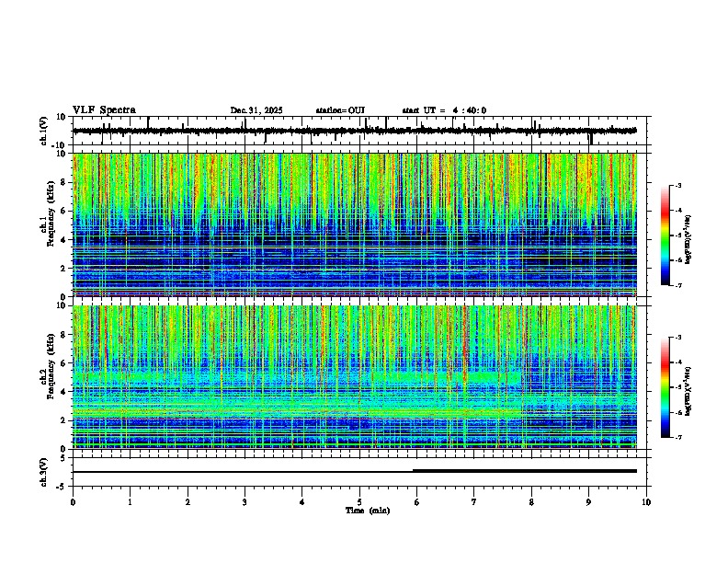Click time axis tick label "5"
This screenshot has height=563, width=728.
[x=359, y=502]
